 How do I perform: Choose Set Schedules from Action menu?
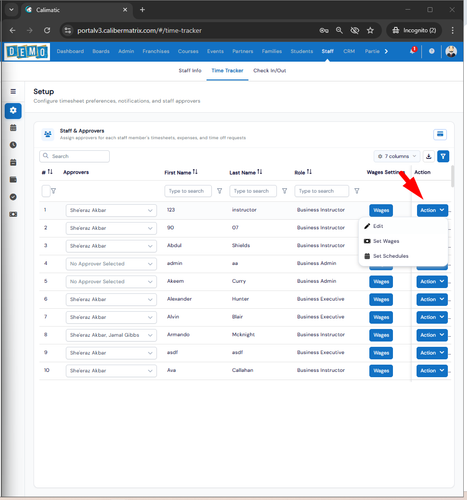point(391,256)
